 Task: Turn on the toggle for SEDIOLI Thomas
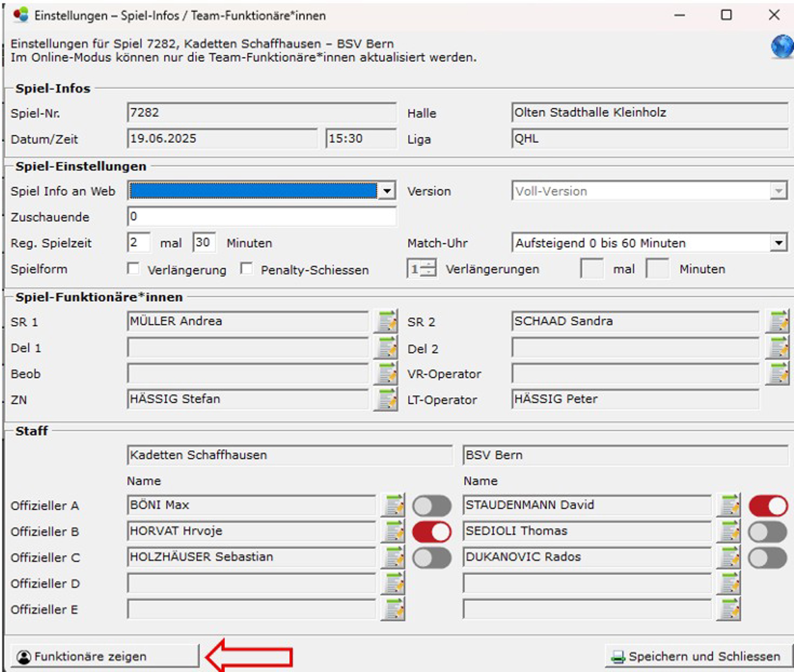tap(768, 532)
